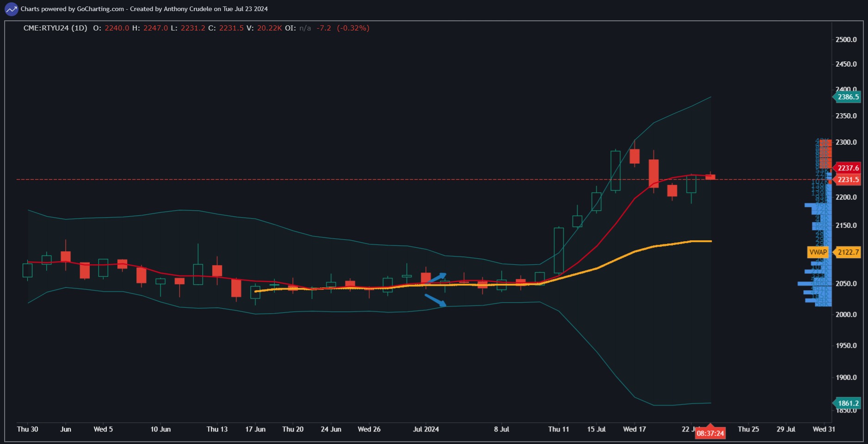
Task: Click the 10 Jun date label
Action: [160, 429]
